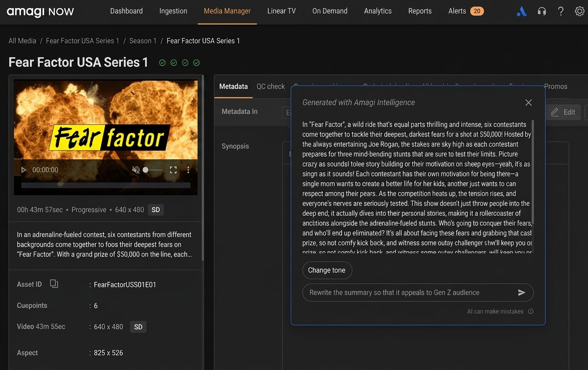The width and height of the screenshot is (588, 370).
Task: Open the Linear TV menu
Action: [x=281, y=11]
